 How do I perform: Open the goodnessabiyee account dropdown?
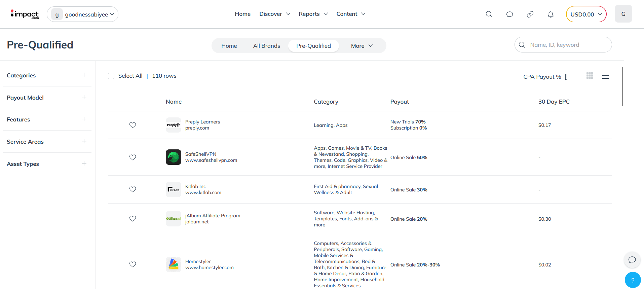pyautogui.click(x=83, y=14)
